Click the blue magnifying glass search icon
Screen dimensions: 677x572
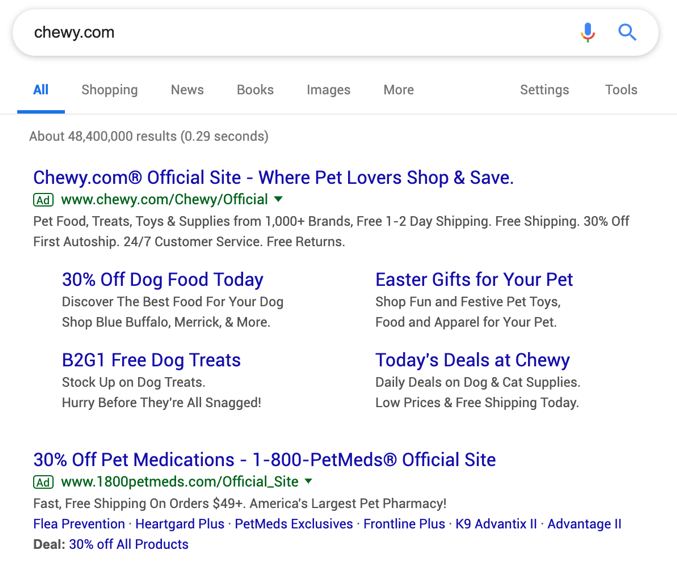click(627, 32)
